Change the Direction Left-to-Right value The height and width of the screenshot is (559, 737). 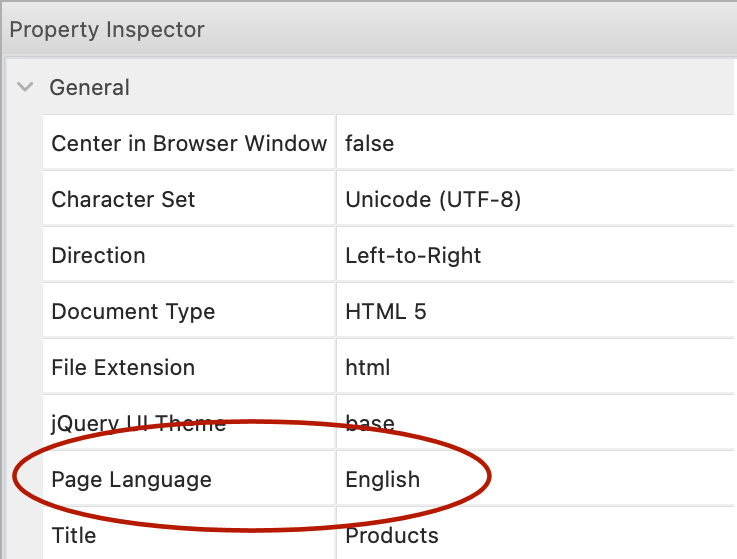413,255
